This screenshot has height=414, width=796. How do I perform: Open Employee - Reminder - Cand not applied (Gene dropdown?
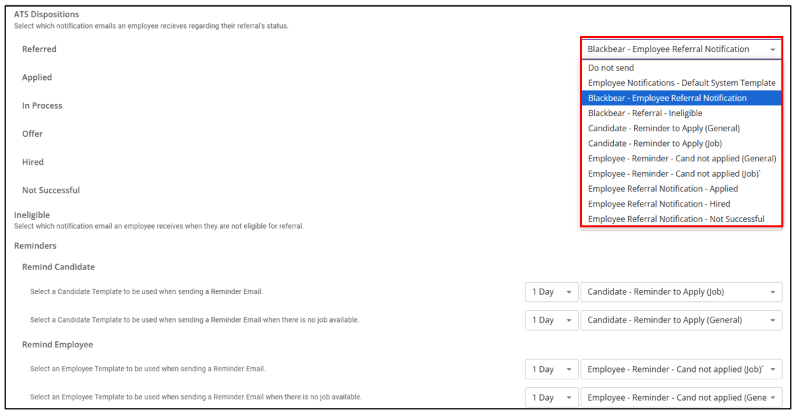681,398
